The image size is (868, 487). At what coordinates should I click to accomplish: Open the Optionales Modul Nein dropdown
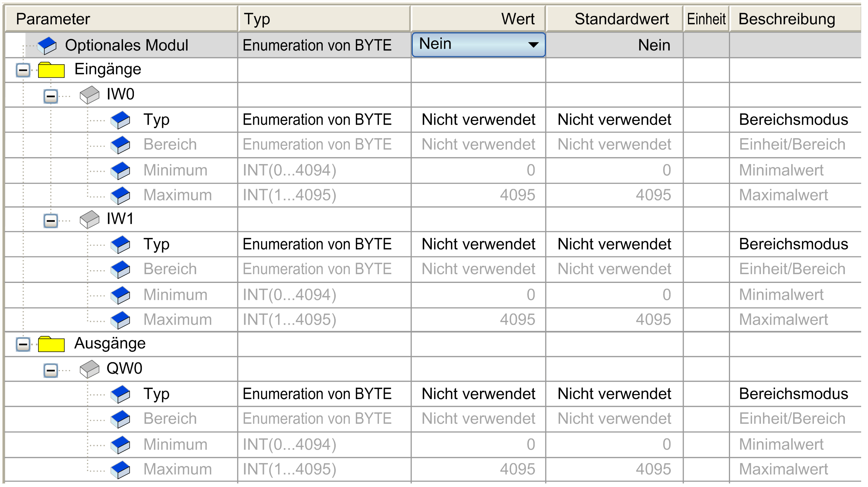[478, 45]
